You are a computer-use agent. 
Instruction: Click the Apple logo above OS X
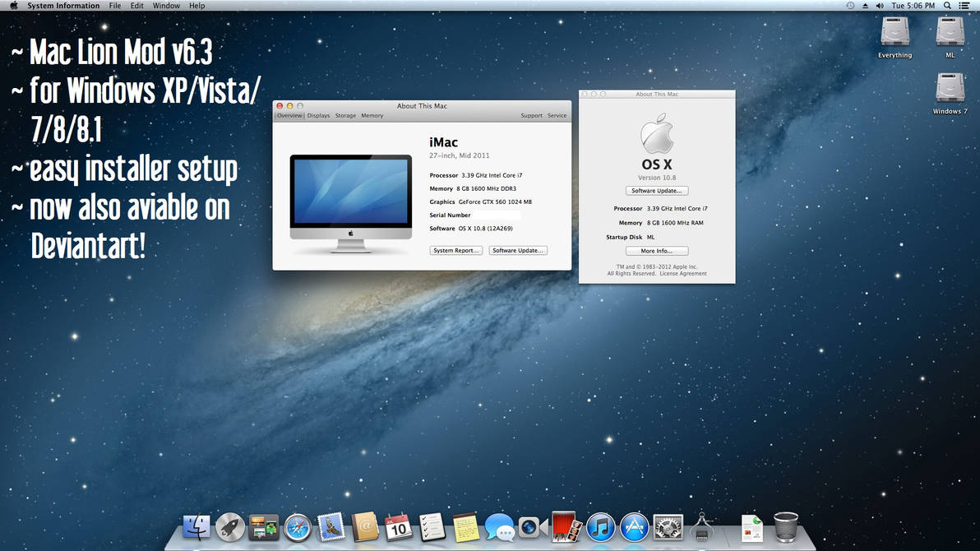pos(656,133)
